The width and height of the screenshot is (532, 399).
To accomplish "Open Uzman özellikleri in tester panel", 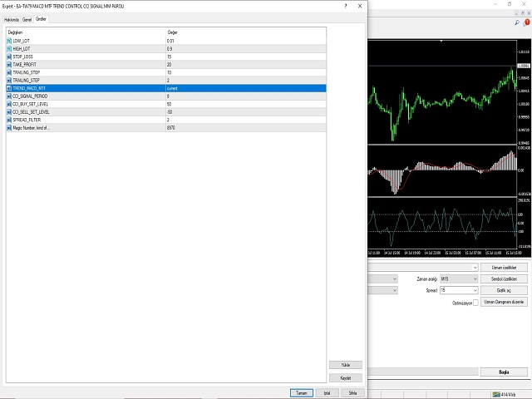I will coord(504,268).
